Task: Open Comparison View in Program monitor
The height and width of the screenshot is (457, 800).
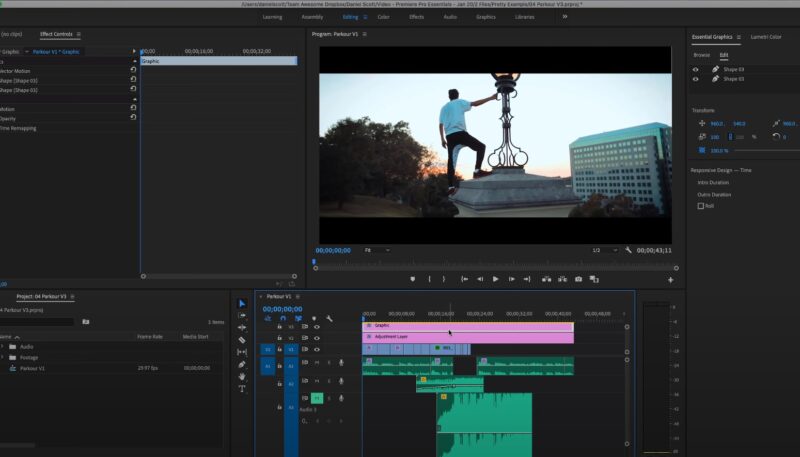Action: (x=594, y=279)
